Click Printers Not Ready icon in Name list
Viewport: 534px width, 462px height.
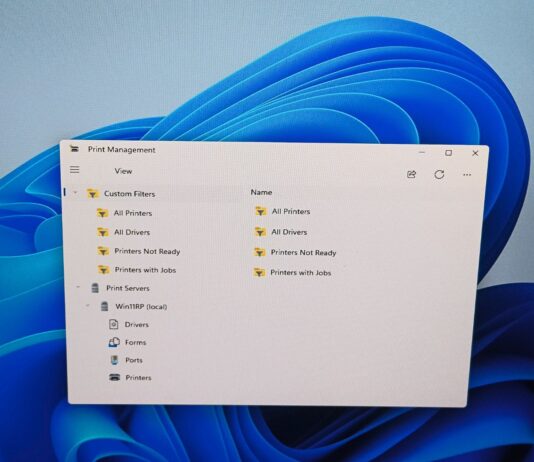point(260,252)
